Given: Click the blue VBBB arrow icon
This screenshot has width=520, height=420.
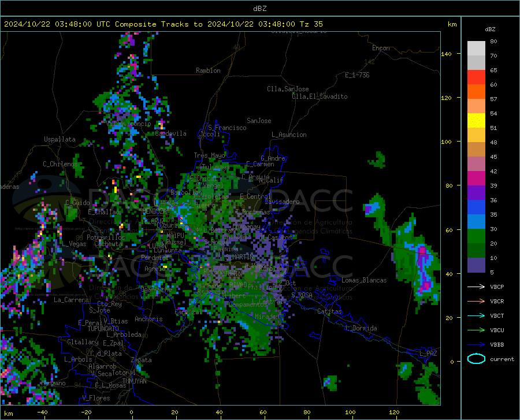Looking at the screenshot, I should pos(476,344).
